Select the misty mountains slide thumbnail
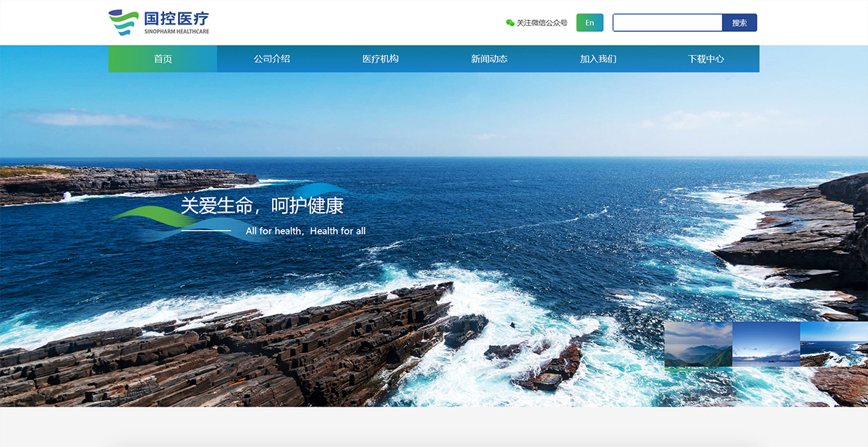Image resolution: width=868 pixels, height=447 pixels. (x=698, y=344)
